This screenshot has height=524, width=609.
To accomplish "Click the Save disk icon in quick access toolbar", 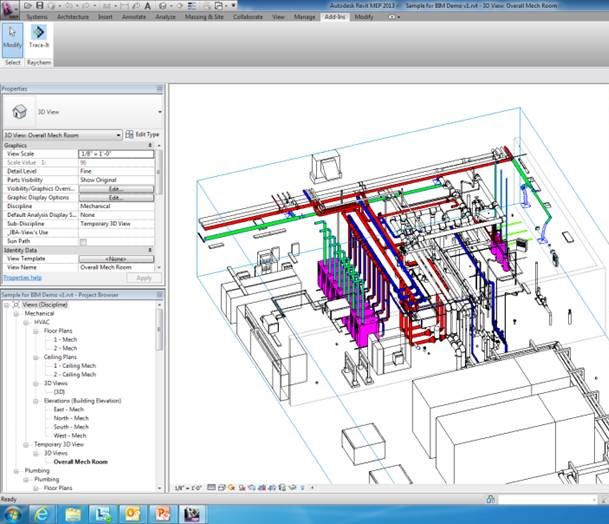I will 40,6.
